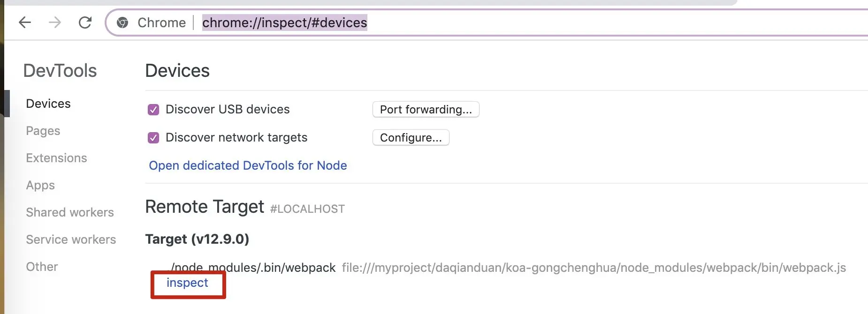Image resolution: width=868 pixels, height=314 pixels.
Task: Click the inspect link under webpack target
Action: (x=187, y=283)
